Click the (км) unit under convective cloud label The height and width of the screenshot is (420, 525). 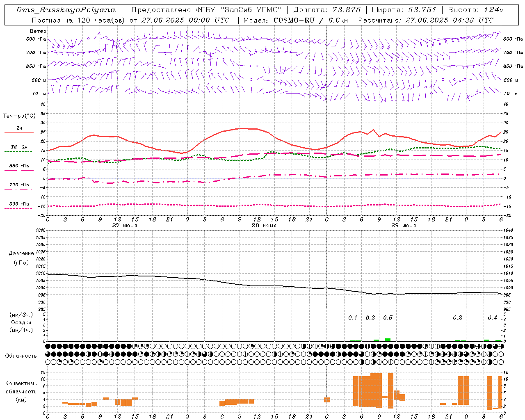[x=21, y=399]
